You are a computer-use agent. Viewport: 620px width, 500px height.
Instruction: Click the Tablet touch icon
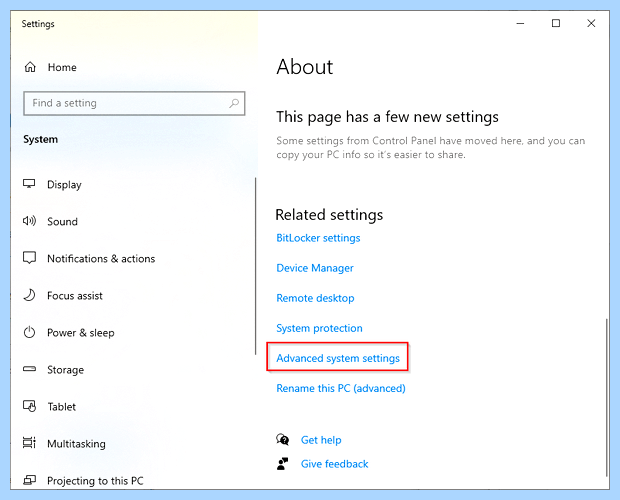(x=29, y=406)
